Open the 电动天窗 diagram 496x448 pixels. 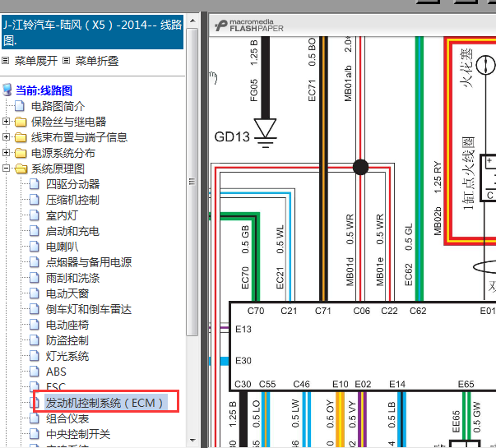coord(67,293)
